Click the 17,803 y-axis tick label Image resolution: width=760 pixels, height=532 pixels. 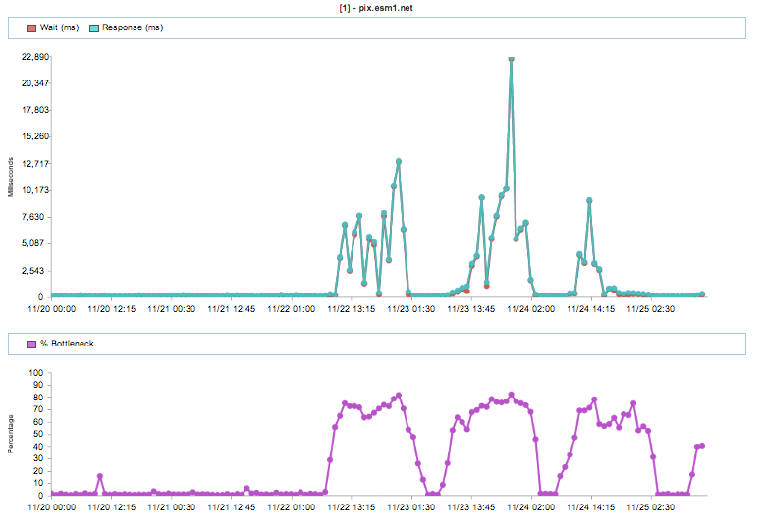[35, 110]
